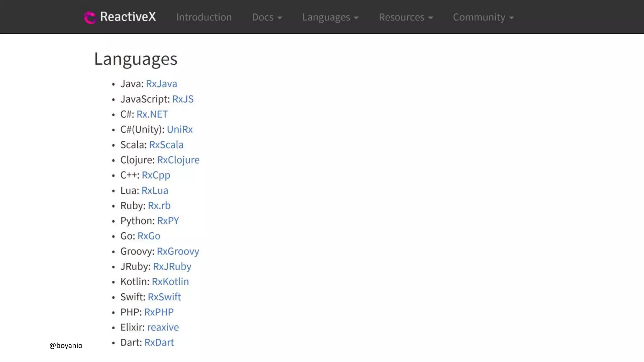Click the ReactiveX brand text
Screen dimensions: 644x362
pos(128,17)
